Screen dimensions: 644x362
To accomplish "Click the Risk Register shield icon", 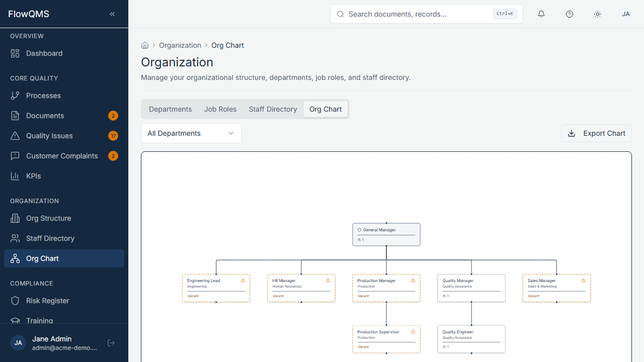I will [x=16, y=300].
